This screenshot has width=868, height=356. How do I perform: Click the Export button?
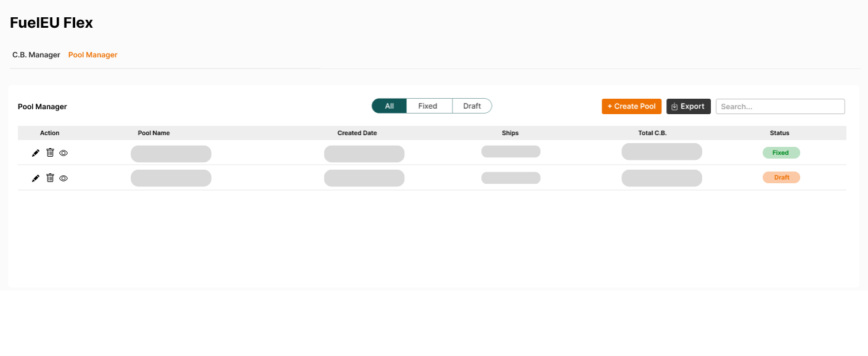(689, 106)
